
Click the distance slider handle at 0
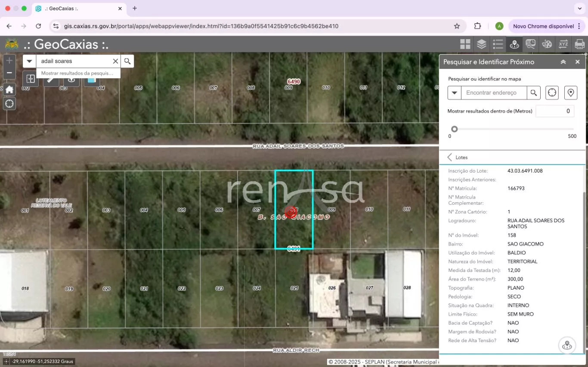[x=454, y=129]
